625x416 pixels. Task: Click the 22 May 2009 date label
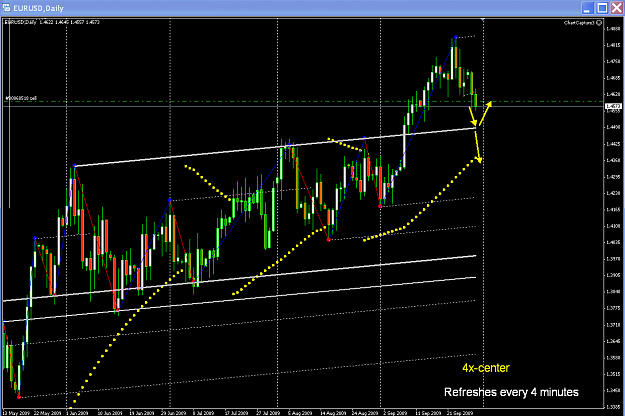pos(47,413)
